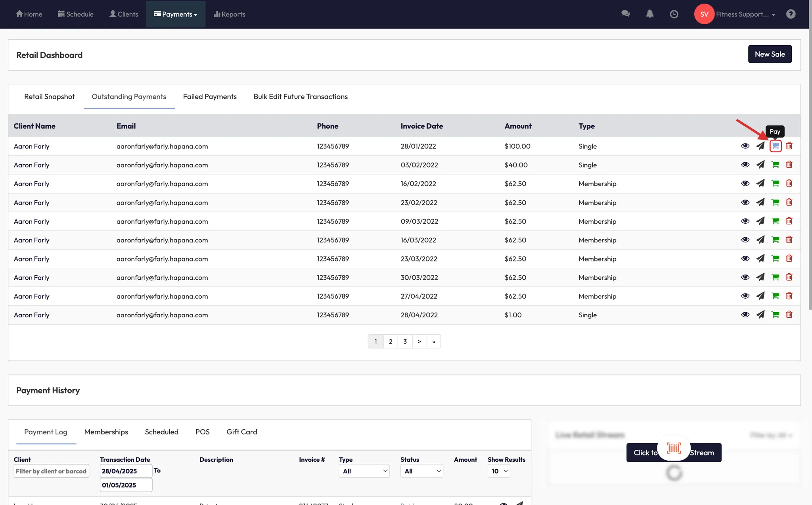Delete the 03/02/2022 invoice with trash icon
This screenshot has height=505, width=812.
[789, 165]
